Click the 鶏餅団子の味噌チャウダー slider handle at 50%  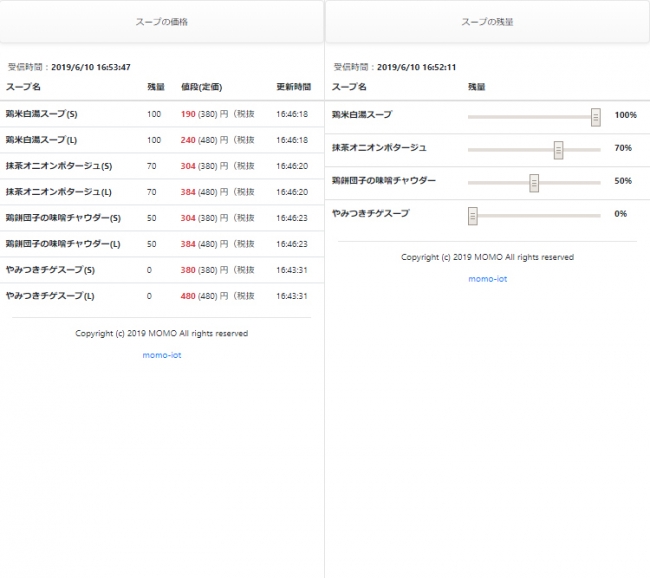534,182
